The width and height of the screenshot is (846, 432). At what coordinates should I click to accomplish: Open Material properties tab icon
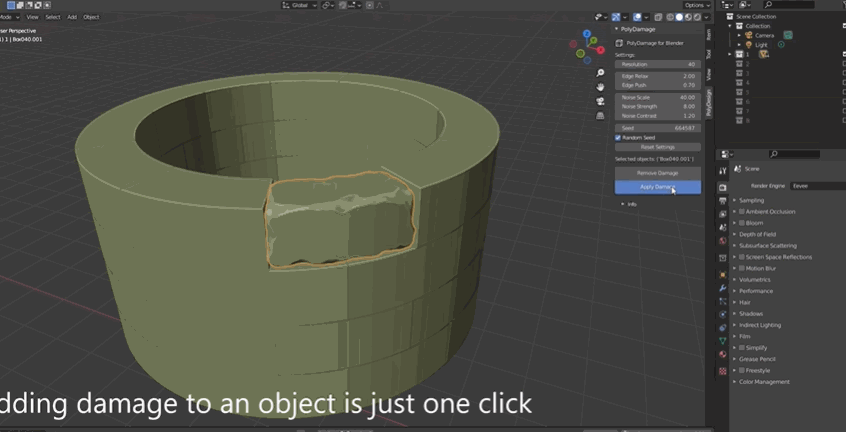[723, 354]
